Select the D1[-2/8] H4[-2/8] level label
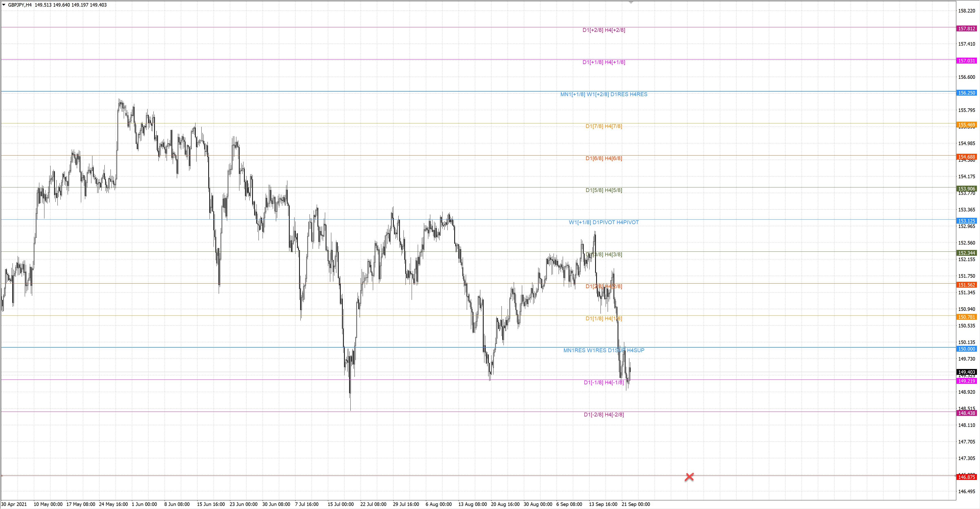Image resolution: width=980 pixels, height=509 pixels. tap(604, 415)
